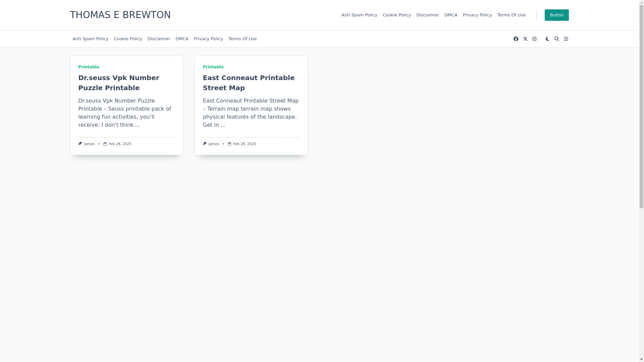Select Terms Of Use in secondary nav
644x362 pixels.
(243, 39)
